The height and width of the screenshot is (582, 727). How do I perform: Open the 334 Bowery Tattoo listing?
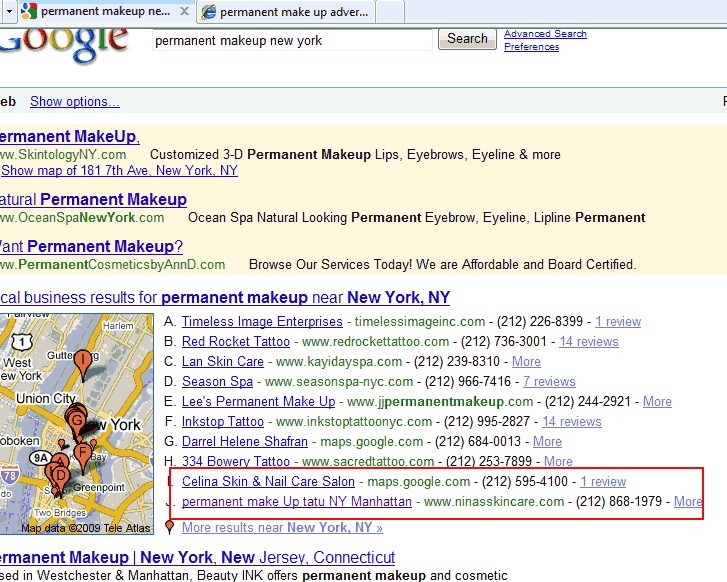[236, 461]
